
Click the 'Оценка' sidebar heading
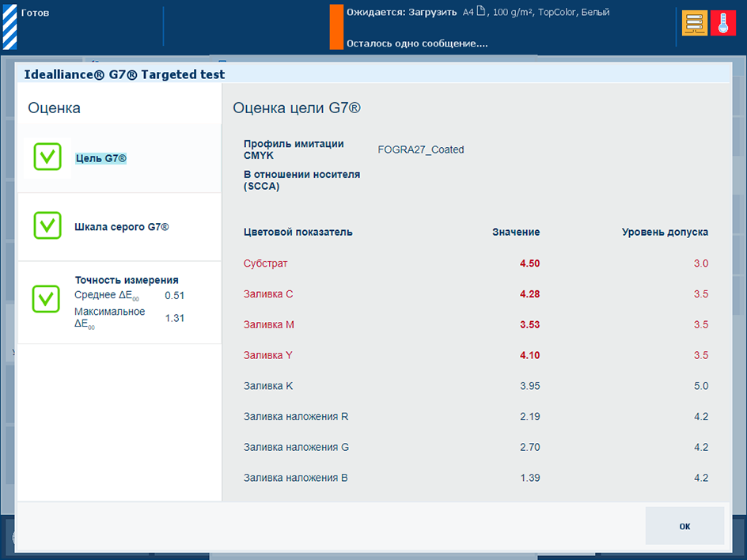(x=54, y=108)
